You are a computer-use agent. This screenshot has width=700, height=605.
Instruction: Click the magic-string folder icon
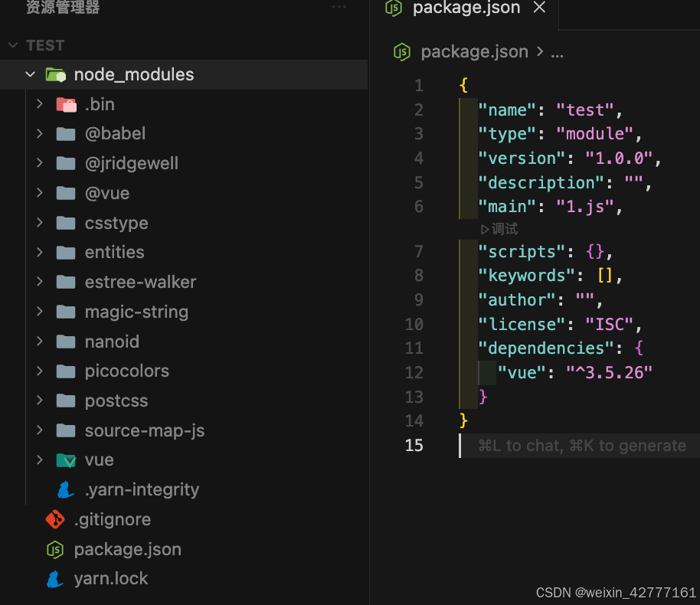[x=66, y=312]
